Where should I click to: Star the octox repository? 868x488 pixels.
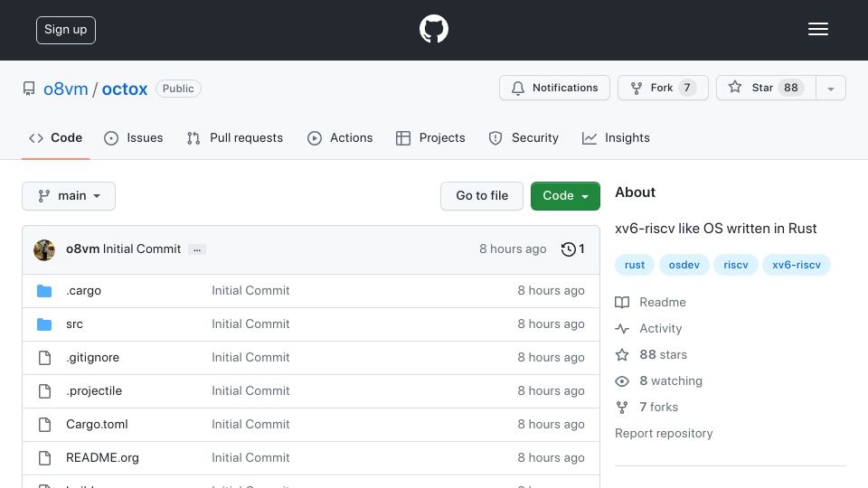click(x=766, y=88)
